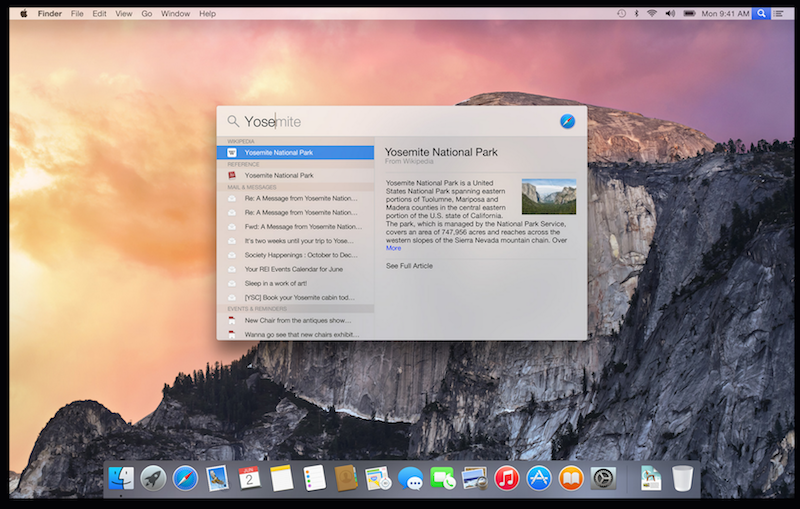Open the Window menu
This screenshot has width=800, height=509.
175,14
